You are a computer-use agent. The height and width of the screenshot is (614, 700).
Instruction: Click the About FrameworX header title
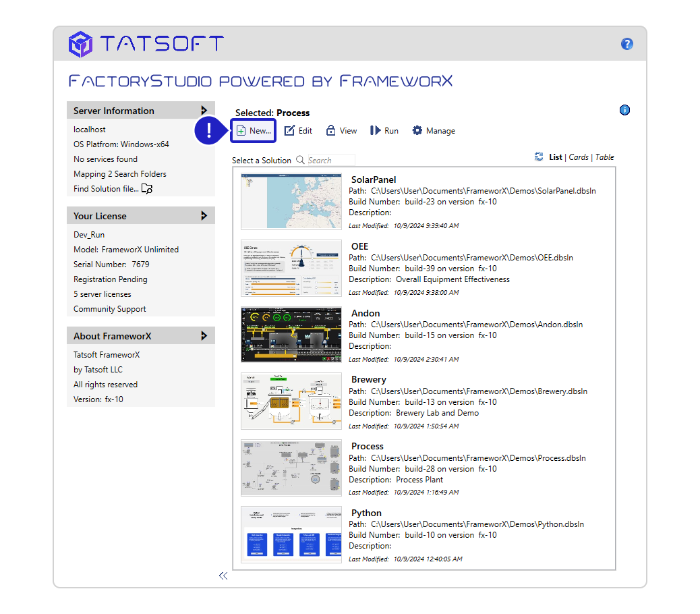coord(113,336)
